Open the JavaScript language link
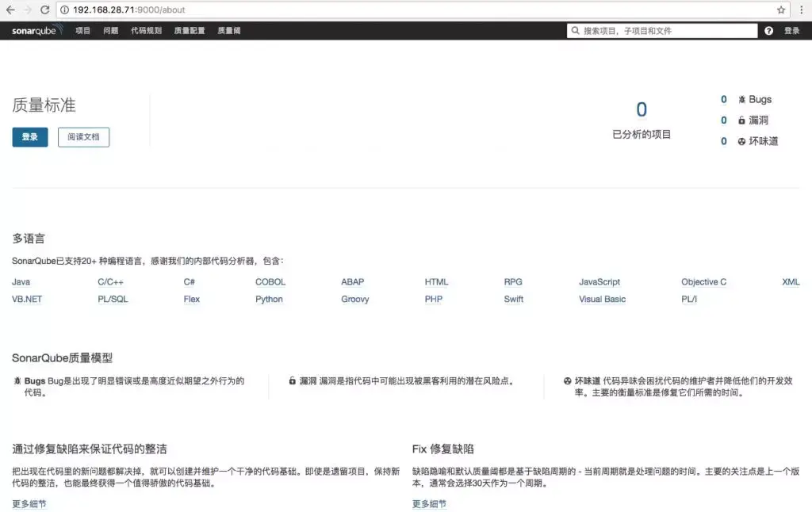The image size is (812, 512). [x=599, y=282]
